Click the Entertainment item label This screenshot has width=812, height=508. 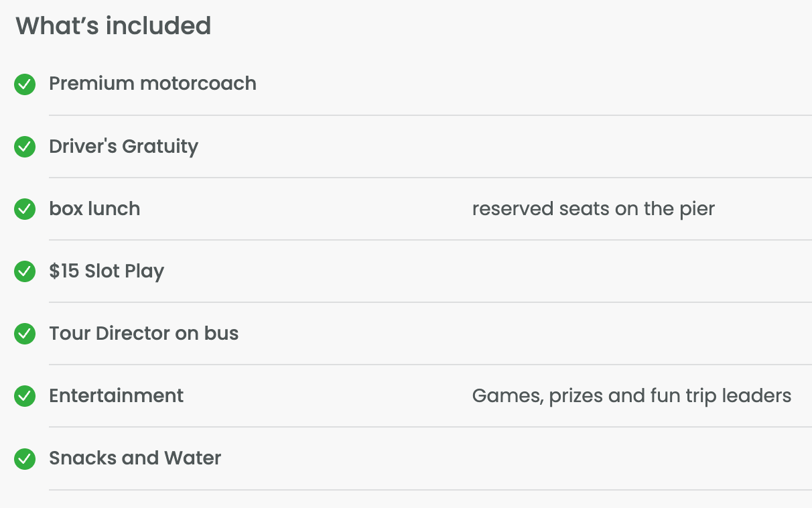tap(117, 396)
